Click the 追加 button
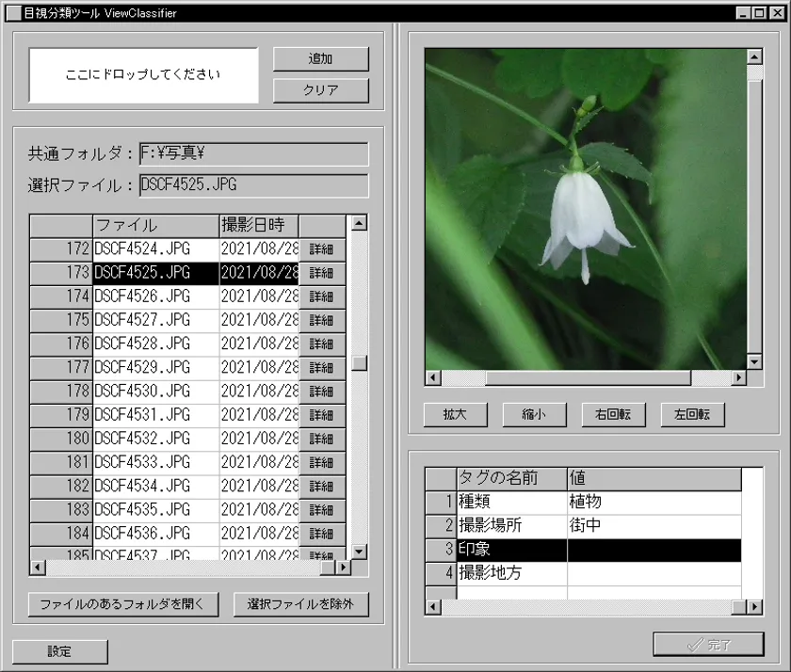791x672 pixels. 320,59
